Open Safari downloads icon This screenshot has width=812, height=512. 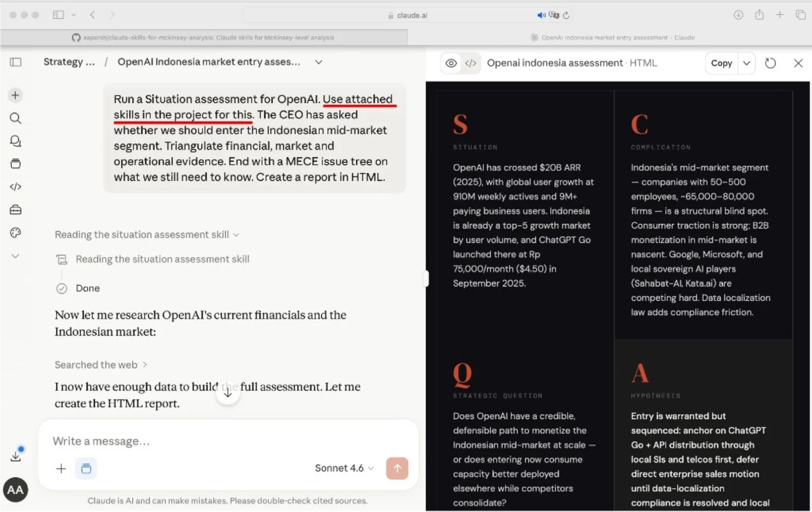(738, 15)
